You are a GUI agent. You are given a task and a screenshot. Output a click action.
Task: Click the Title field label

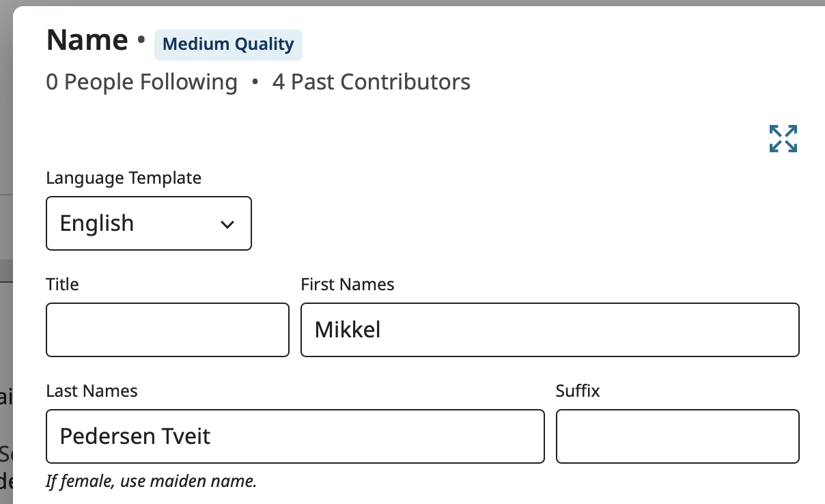pyautogui.click(x=62, y=284)
